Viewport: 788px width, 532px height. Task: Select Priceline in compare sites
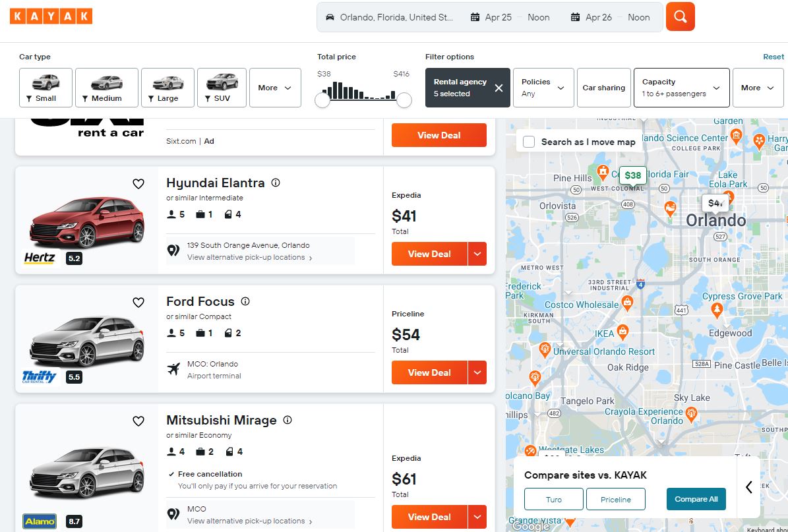(x=616, y=499)
